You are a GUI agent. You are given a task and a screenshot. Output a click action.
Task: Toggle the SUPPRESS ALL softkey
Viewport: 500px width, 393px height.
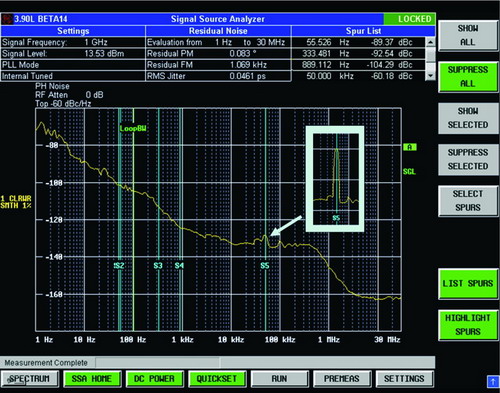[468, 77]
